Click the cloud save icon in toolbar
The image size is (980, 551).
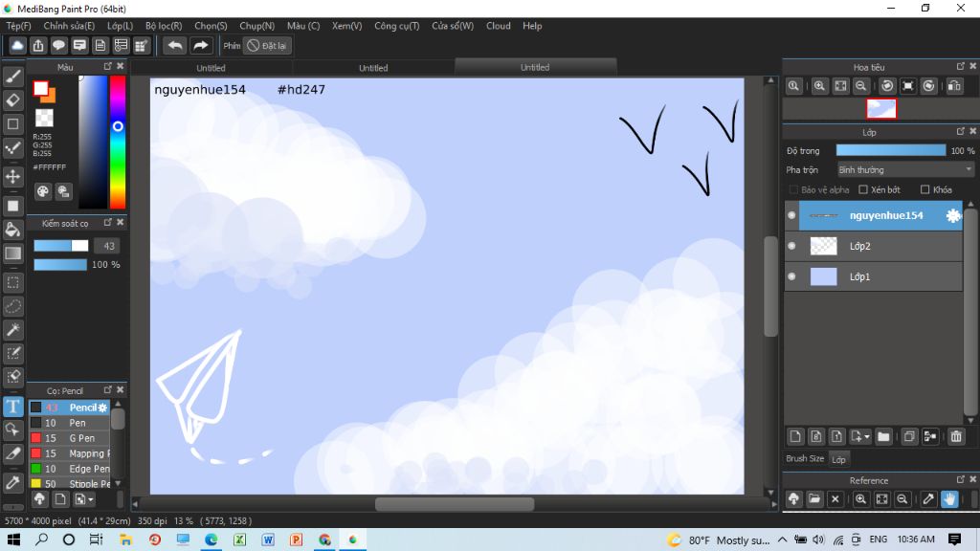pyautogui.click(x=17, y=46)
